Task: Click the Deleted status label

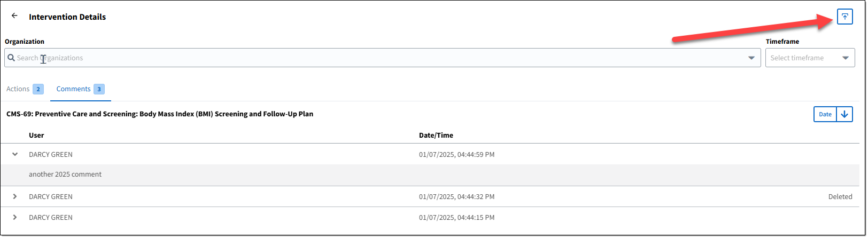Action: click(840, 196)
